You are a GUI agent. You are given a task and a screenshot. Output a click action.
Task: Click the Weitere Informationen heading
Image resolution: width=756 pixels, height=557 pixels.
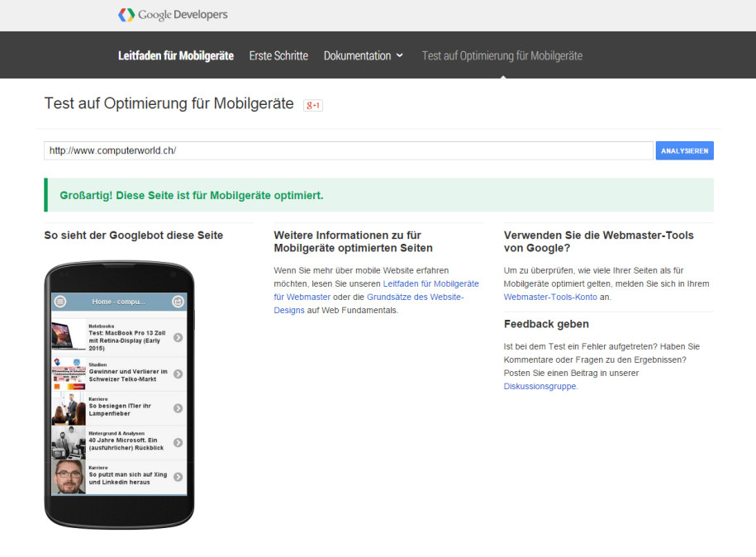(x=354, y=241)
